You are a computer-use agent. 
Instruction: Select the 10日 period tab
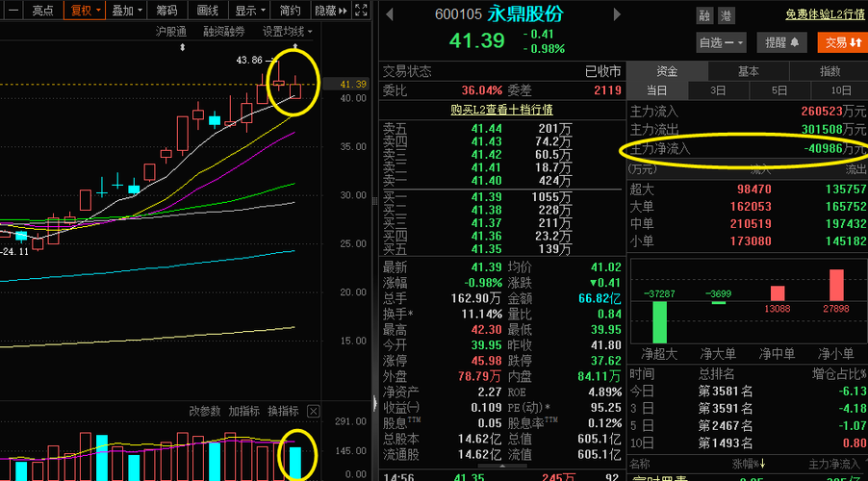coord(840,90)
